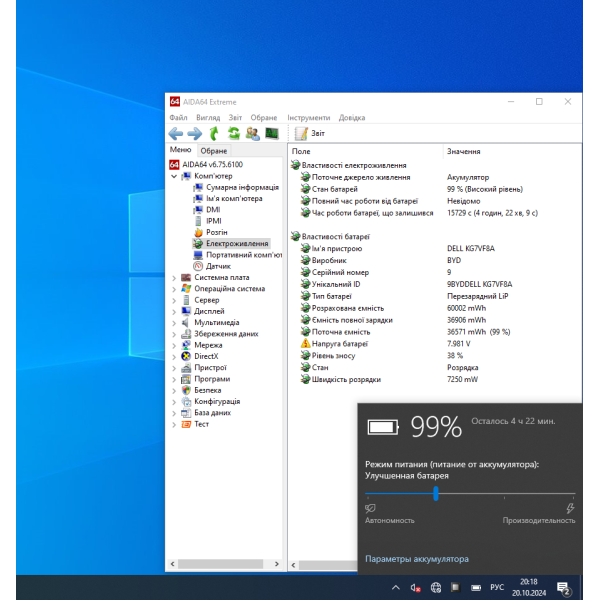Image resolution: width=600 pixels, height=600 pixels.
Task: Open the Вигляд menu
Action: (208, 117)
